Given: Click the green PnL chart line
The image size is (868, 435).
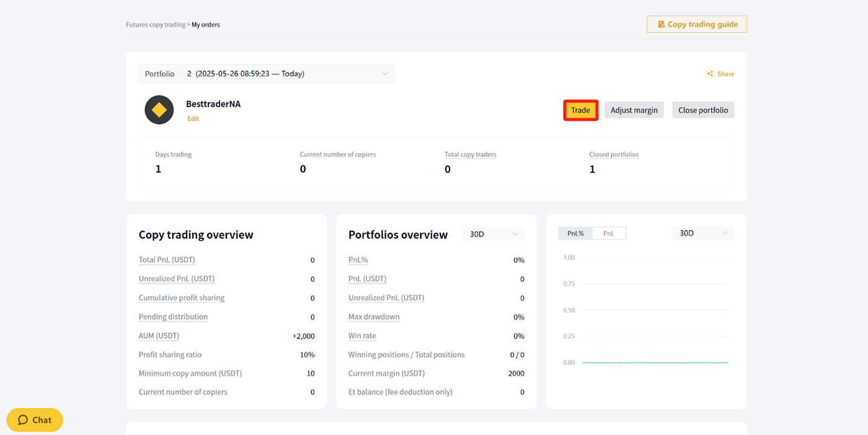Looking at the screenshot, I should point(655,362).
